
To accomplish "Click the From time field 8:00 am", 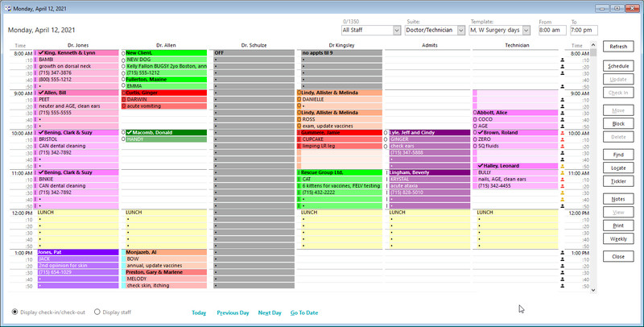I will (552, 30).
